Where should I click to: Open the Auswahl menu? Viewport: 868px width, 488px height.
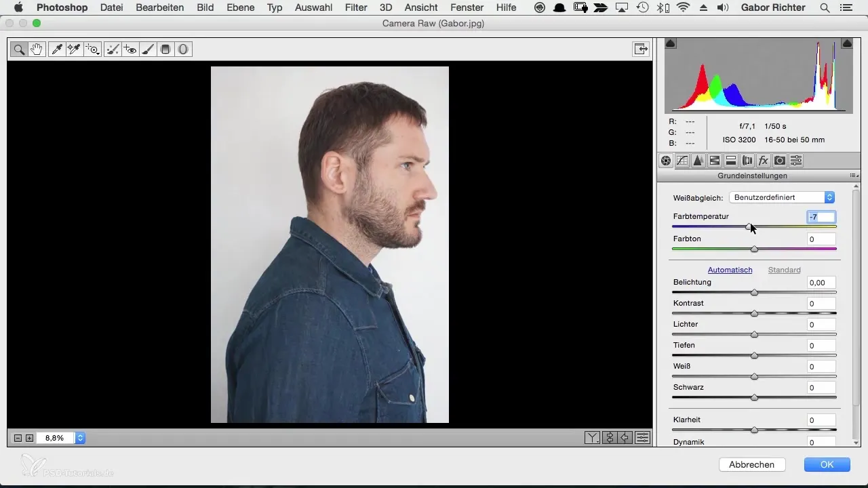point(313,7)
